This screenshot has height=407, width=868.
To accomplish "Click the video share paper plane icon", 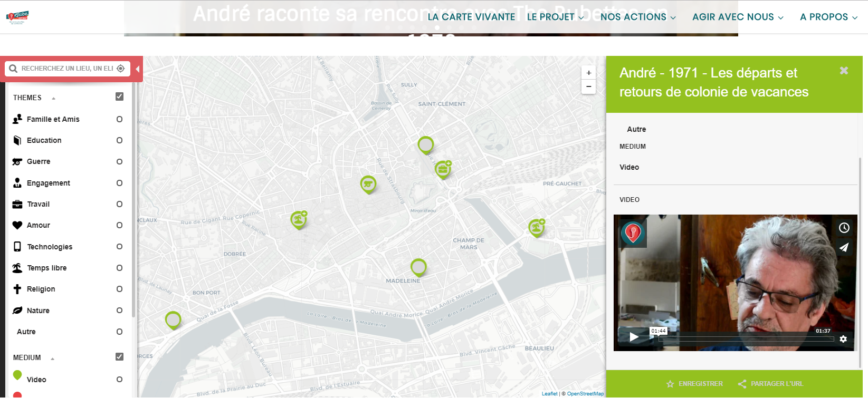I will pyautogui.click(x=844, y=247).
